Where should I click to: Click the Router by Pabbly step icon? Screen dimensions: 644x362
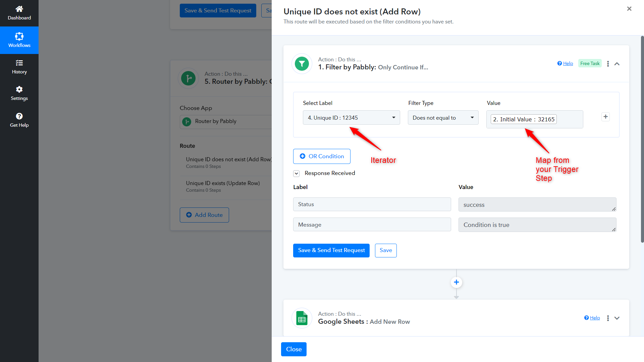click(188, 78)
